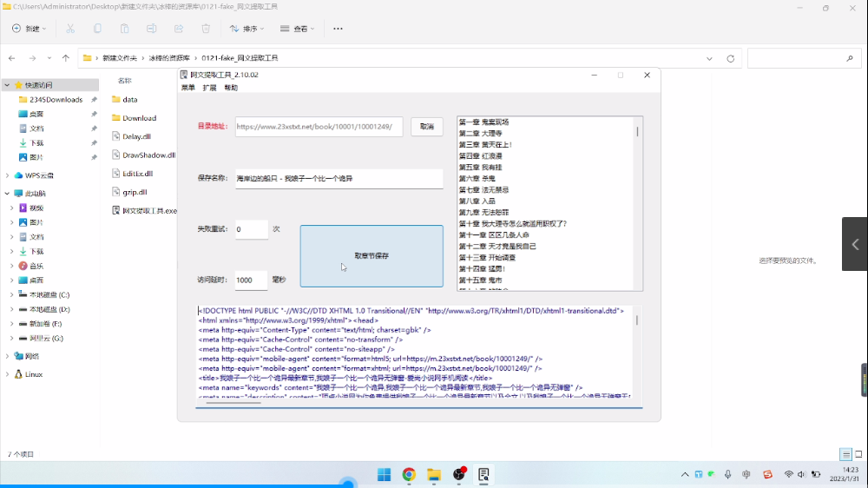The height and width of the screenshot is (488, 868).
Task: Select the Download folder in file list
Action: pos(138,118)
